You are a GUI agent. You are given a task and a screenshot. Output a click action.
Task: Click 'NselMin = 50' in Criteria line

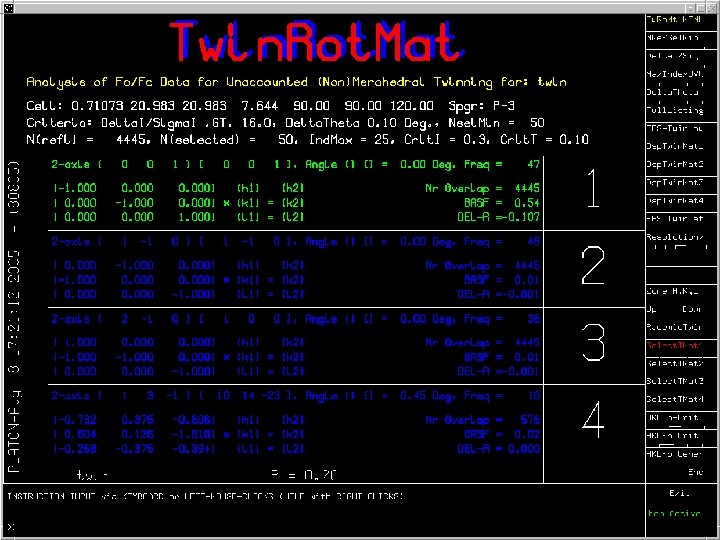coord(496,123)
